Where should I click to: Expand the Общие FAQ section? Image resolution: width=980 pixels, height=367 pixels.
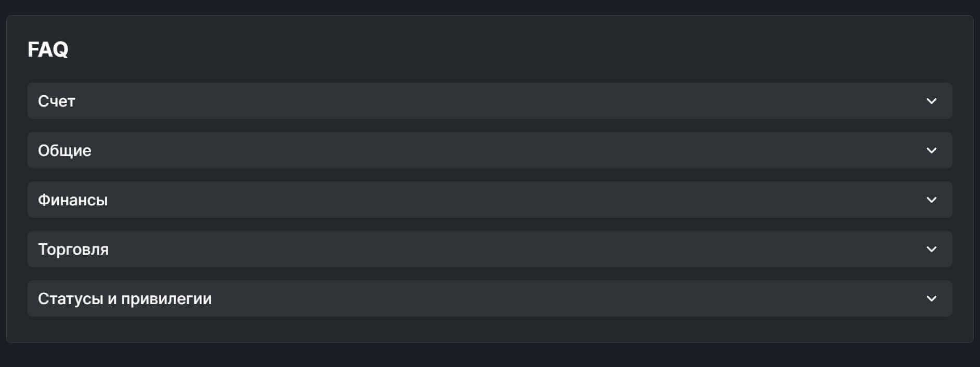pyautogui.click(x=489, y=150)
